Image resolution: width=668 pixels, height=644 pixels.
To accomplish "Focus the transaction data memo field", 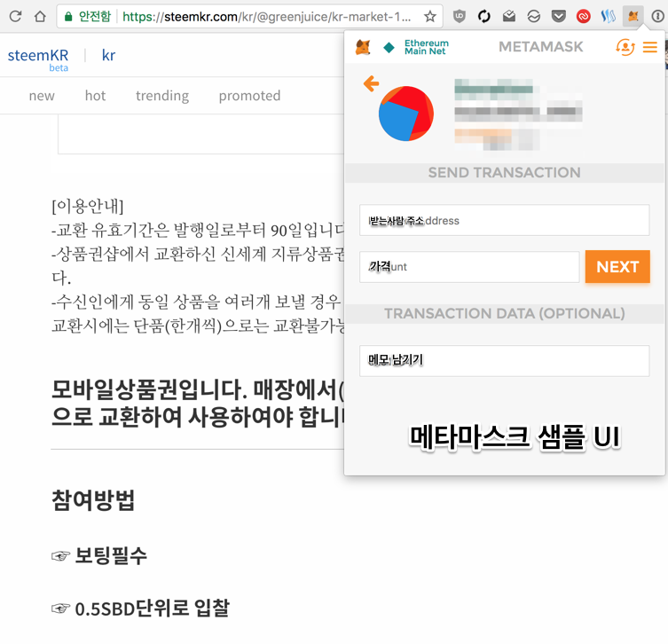I will 505,361.
